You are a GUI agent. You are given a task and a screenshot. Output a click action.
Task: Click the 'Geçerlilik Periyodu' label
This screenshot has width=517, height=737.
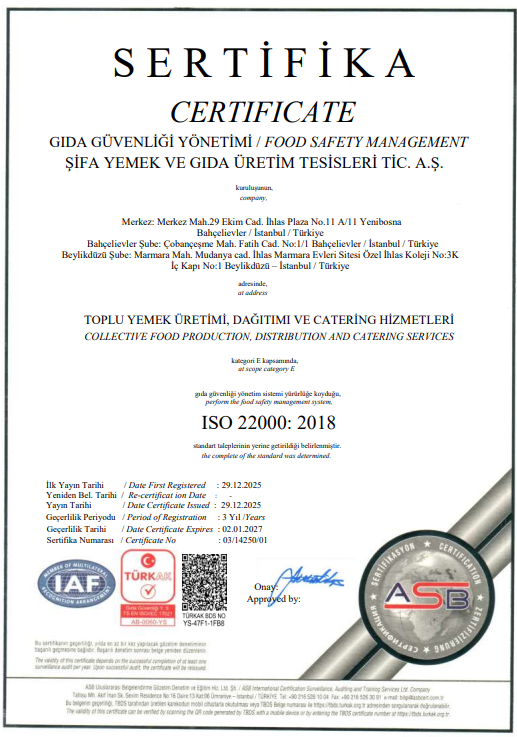[80, 517]
